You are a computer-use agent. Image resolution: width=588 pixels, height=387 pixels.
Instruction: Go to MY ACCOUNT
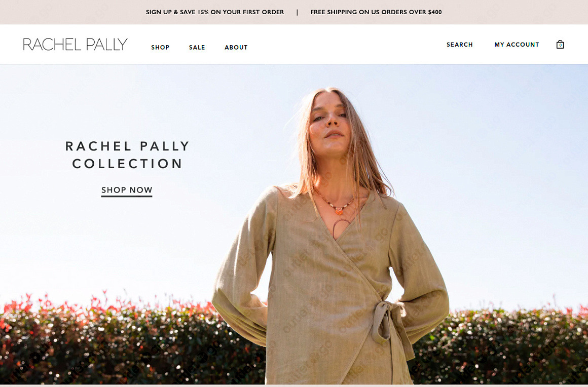[x=517, y=45]
